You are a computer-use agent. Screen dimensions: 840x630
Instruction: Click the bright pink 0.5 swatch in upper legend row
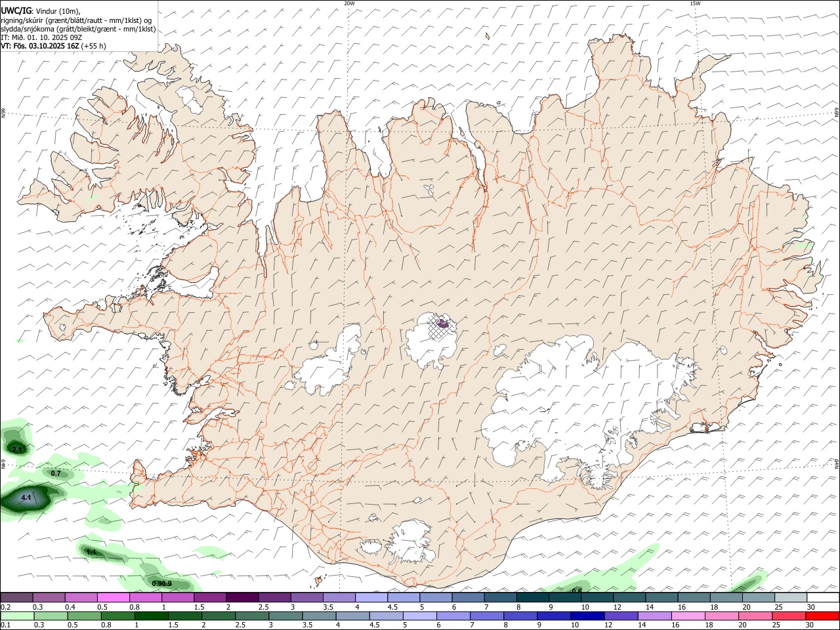[114, 597]
